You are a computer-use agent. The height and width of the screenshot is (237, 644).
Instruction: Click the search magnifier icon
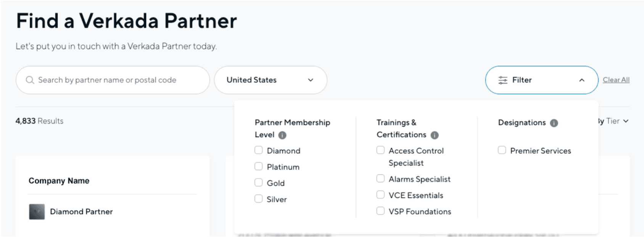[30, 80]
